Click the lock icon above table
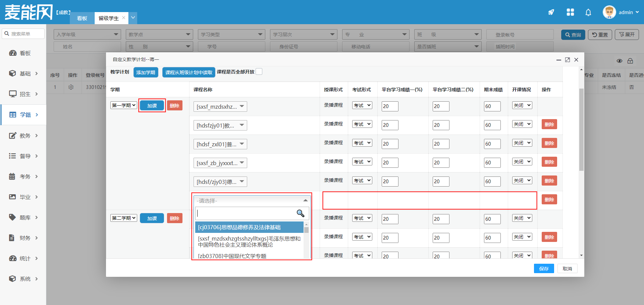The width and height of the screenshot is (644, 305). tap(630, 61)
